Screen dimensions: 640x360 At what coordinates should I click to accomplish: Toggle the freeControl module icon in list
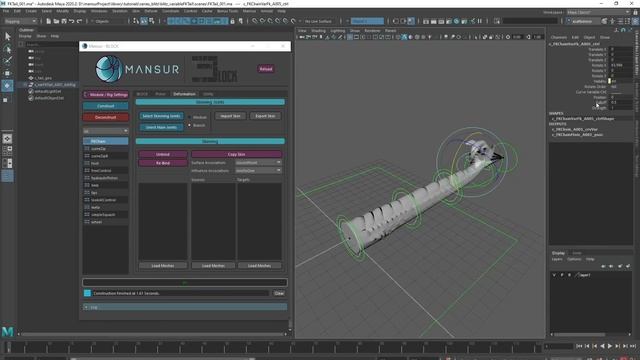[x=87, y=171]
